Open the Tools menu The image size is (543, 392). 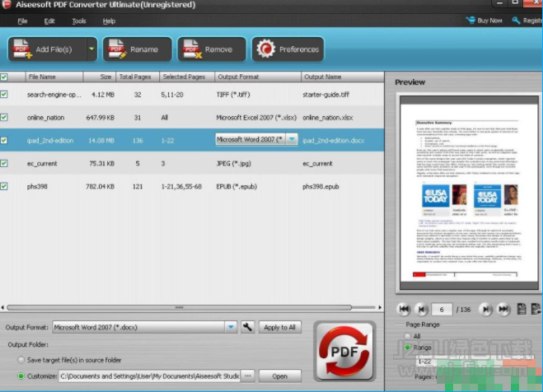[79, 21]
